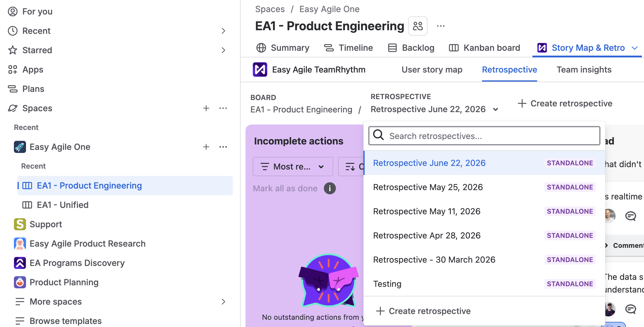Click the Easy Agile TeamRhythm logo
The image size is (644, 327).
tap(260, 70)
